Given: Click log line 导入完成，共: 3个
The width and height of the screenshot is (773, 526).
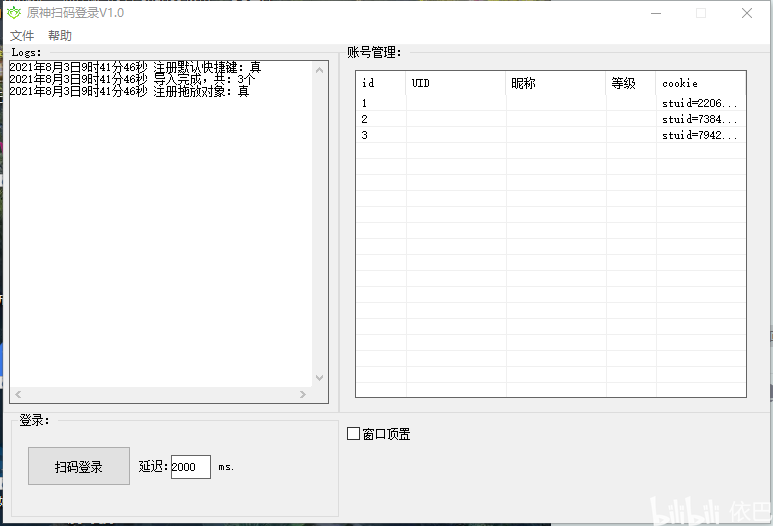Looking at the screenshot, I should [132, 79].
